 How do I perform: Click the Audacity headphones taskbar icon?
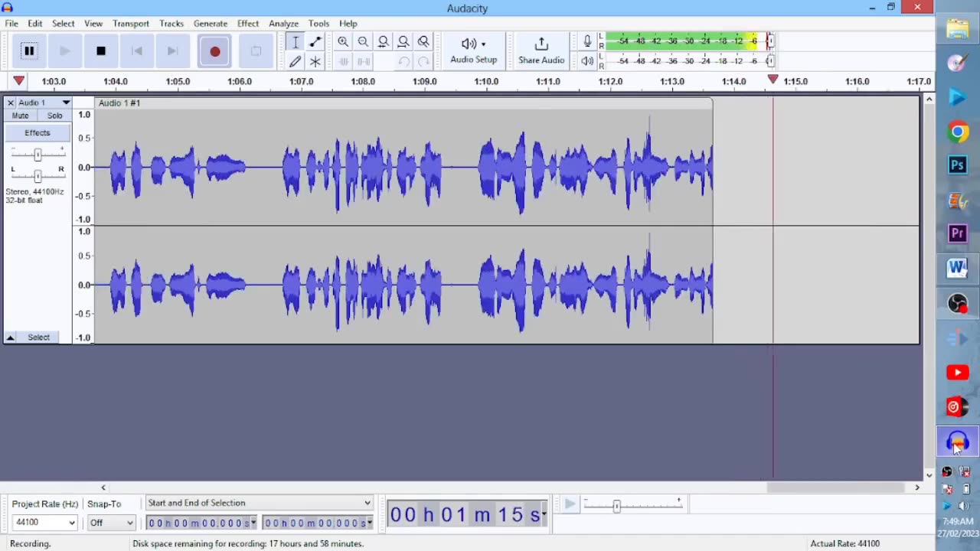pyautogui.click(x=958, y=442)
